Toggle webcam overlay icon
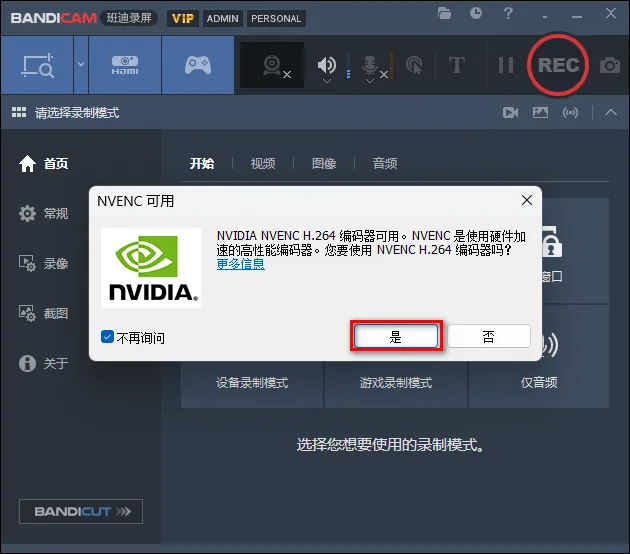The height and width of the screenshot is (554, 630). [x=272, y=65]
